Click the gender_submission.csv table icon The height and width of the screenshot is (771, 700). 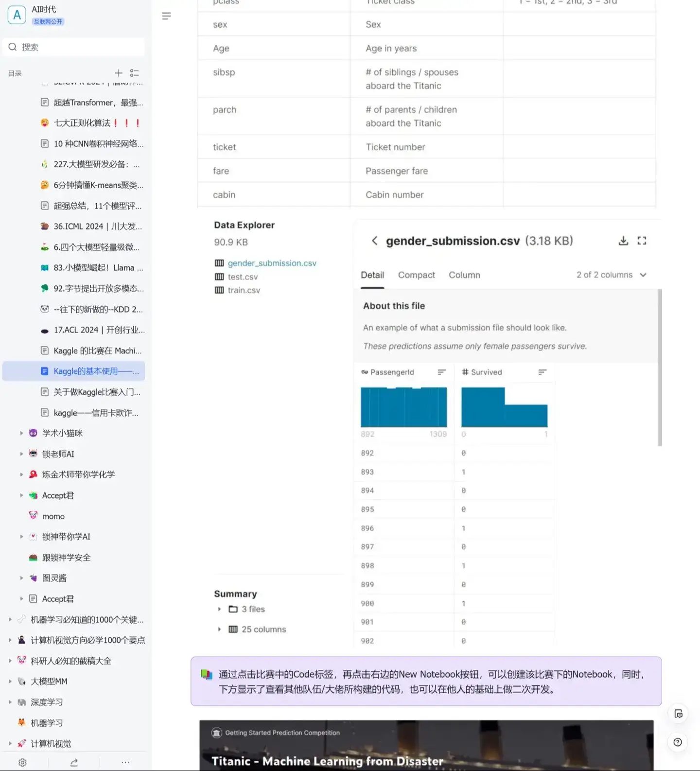tap(219, 263)
